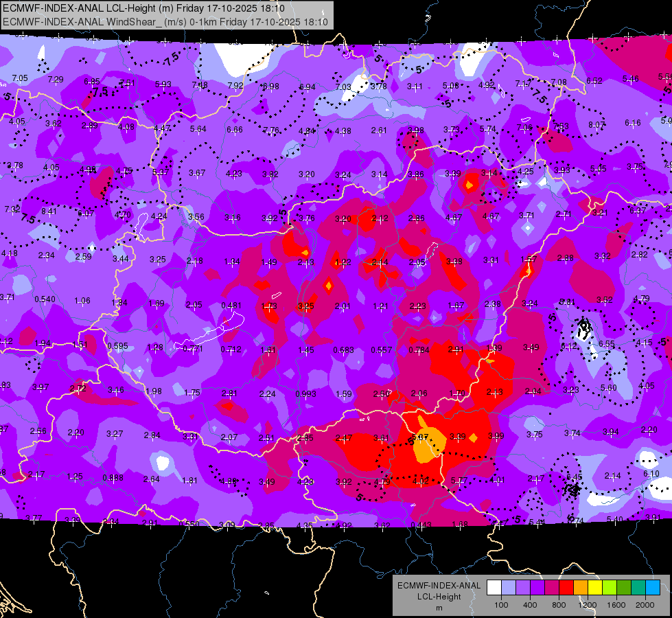Click the wind shear value 7.29
The width and height of the screenshot is (672, 618).
pos(56,80)
